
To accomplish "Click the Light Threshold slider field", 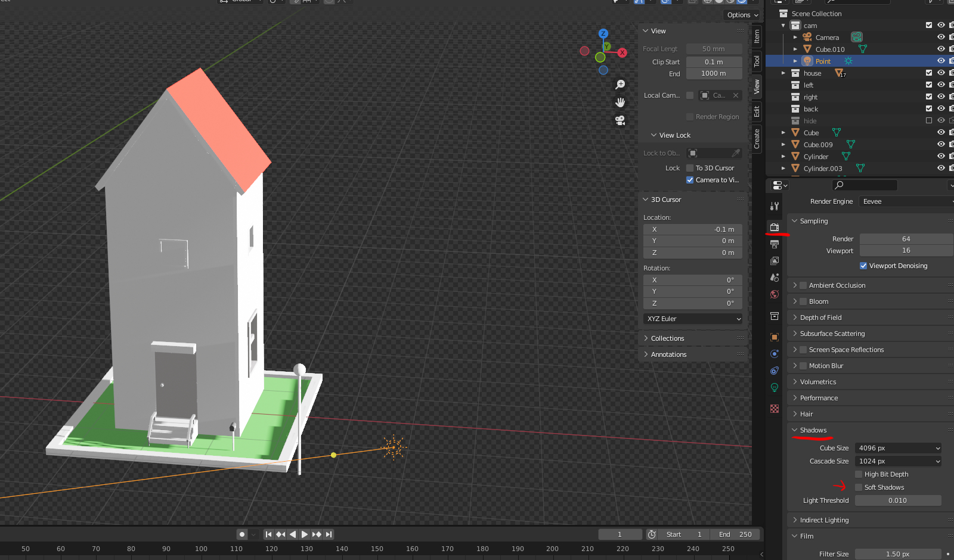I will pos(898,500).
